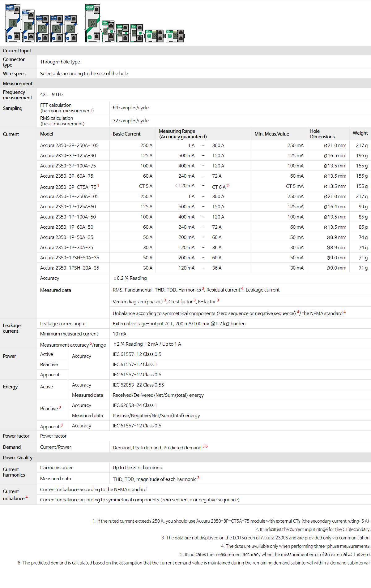Select the "Through-hole type" connector value
The width and height of the screenshot is (371, 588).
pos(60,62)
